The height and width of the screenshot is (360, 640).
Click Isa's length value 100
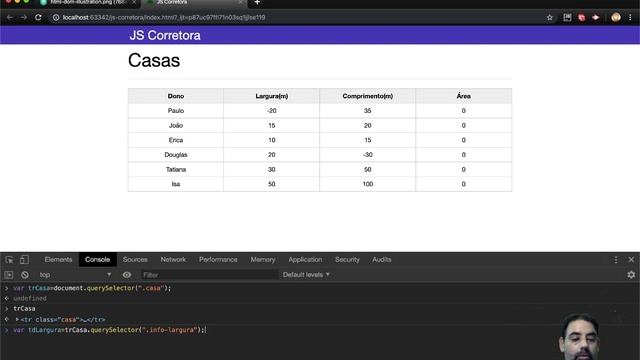tap(368, 184)
